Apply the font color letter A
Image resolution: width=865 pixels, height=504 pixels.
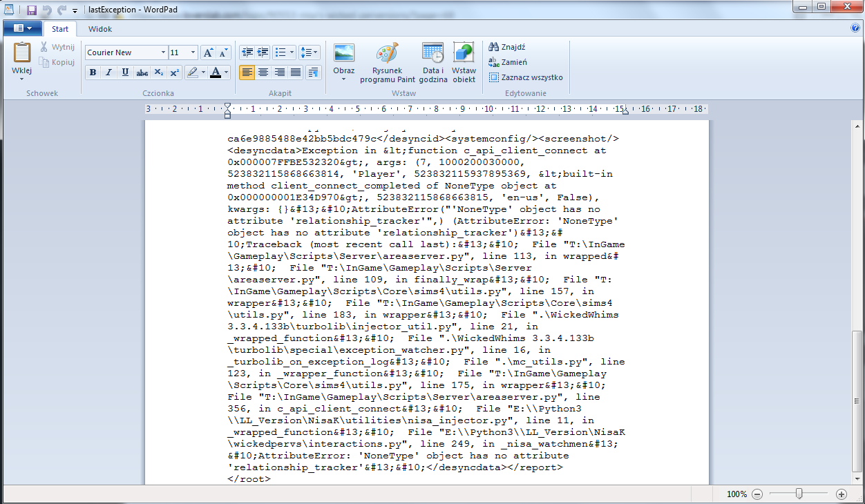point(216,72)
